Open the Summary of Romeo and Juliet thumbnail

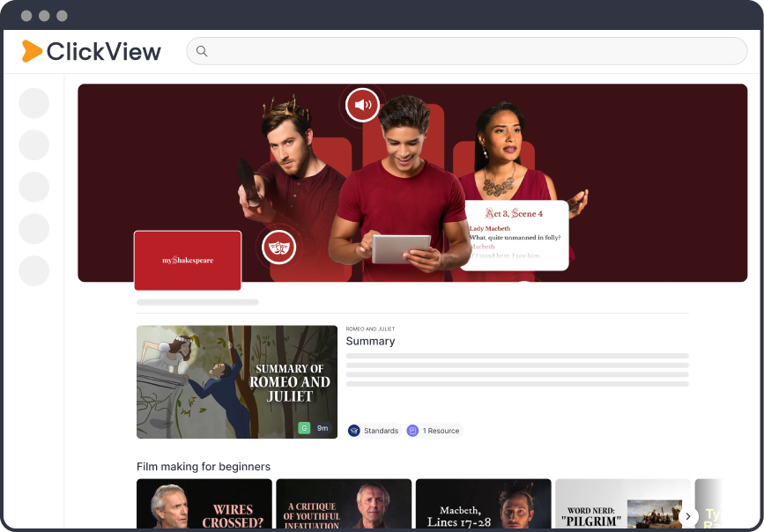tap(237, 382)
